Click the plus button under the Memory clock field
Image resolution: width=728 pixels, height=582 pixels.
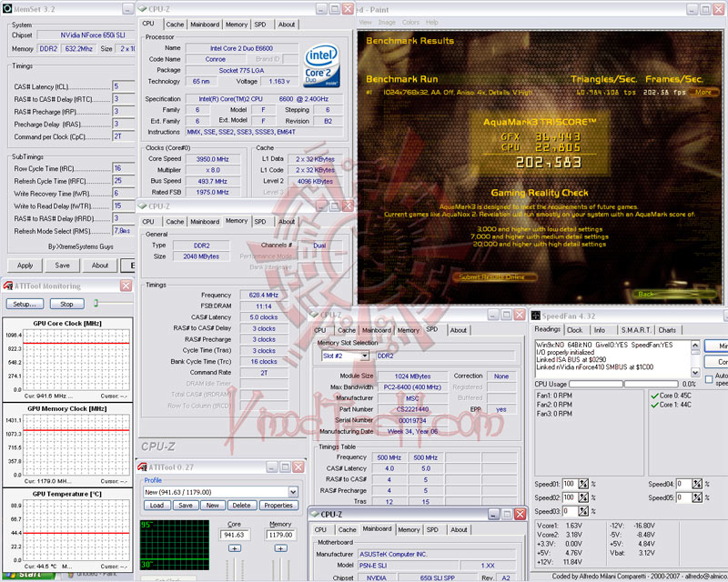point(280,548)
